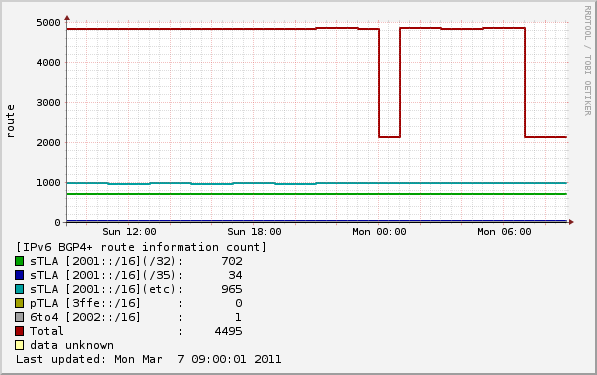Click the red arrow at x-axis end
597x375 pixels.
click(571, 222)
